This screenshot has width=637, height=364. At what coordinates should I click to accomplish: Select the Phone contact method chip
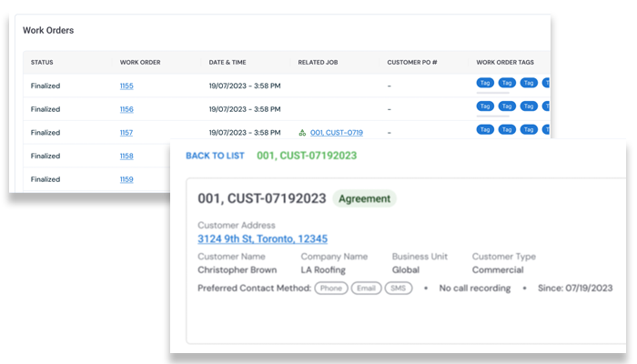332,288
